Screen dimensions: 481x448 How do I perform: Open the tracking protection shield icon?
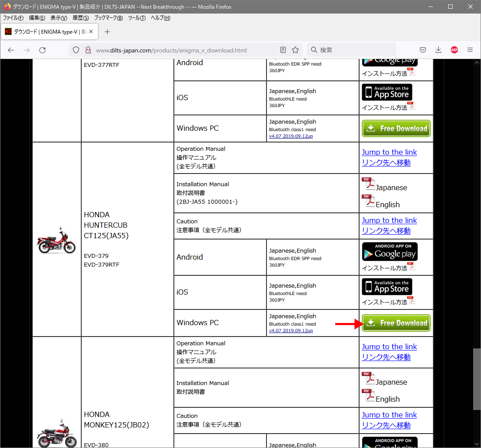click(x=76, y=50)
